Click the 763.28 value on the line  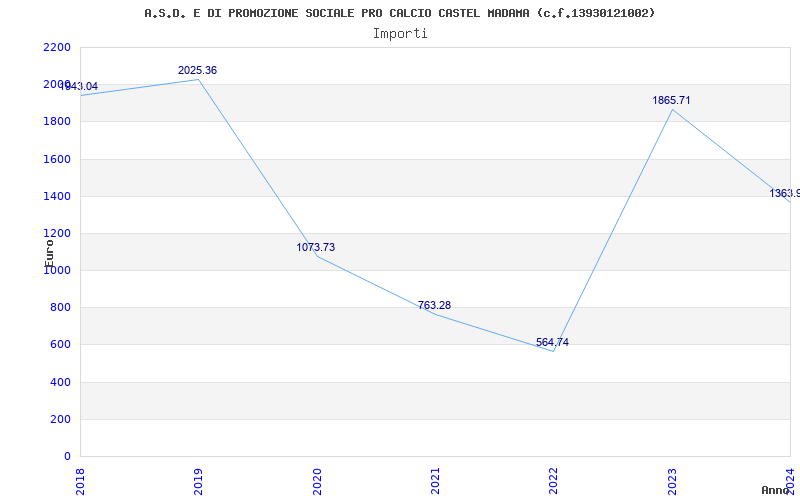[434, 306]
